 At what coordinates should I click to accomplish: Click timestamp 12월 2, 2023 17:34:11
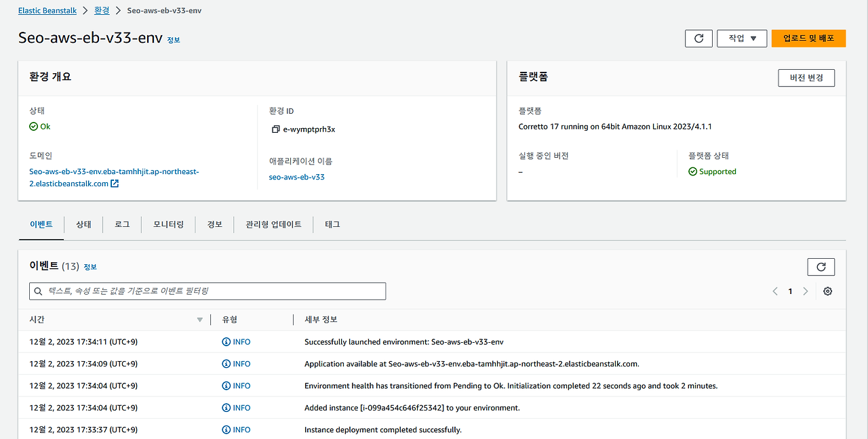[83, 342]
